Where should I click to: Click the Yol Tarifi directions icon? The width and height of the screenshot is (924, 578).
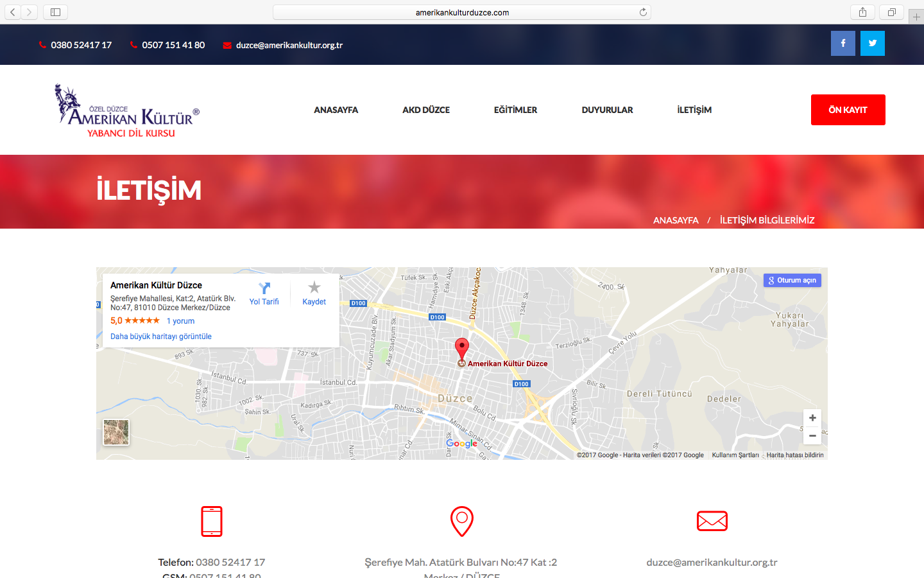click(264, 288)
